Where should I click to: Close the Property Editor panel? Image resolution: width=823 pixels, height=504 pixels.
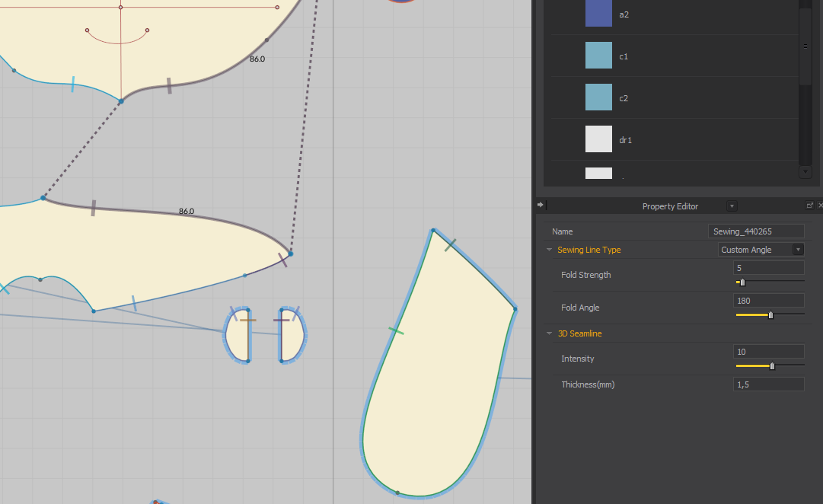pyautogui.click(x=820, y=206)
